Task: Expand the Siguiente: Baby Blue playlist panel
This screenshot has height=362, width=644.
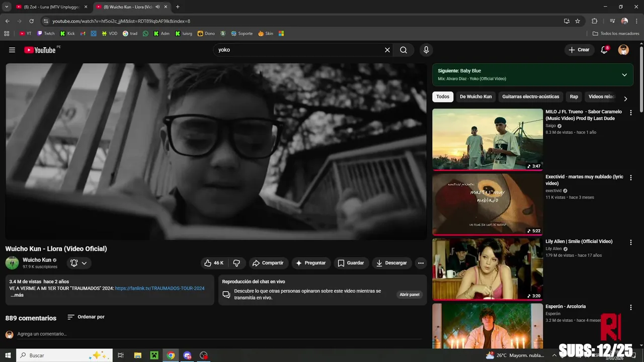Action: pyautogui.click(x=624, y=75)
